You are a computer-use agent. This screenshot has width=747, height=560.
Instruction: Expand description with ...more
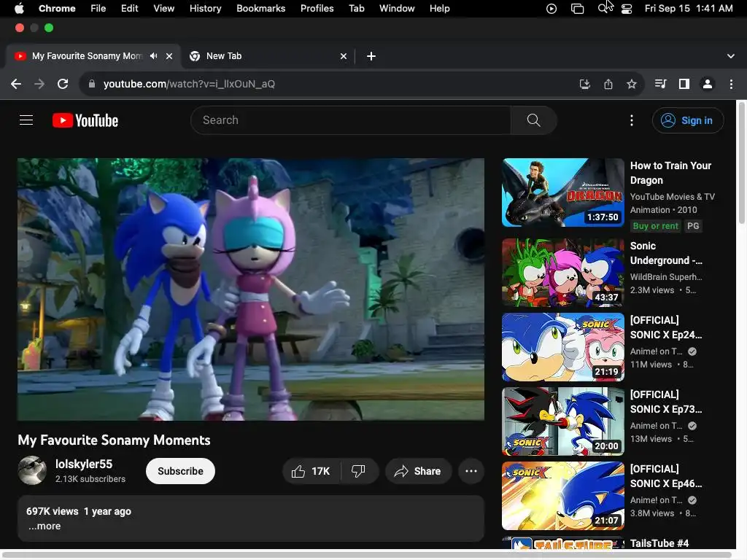tap(44, 526)
